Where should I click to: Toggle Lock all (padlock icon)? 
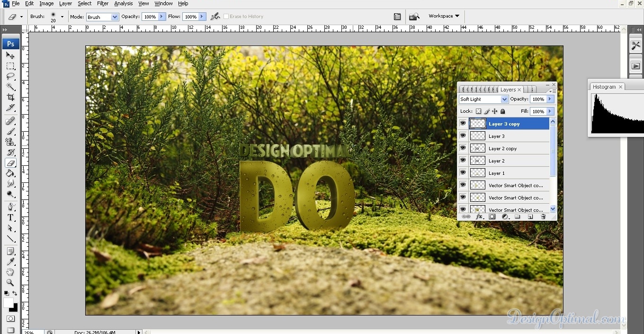(x=503, y=111)
